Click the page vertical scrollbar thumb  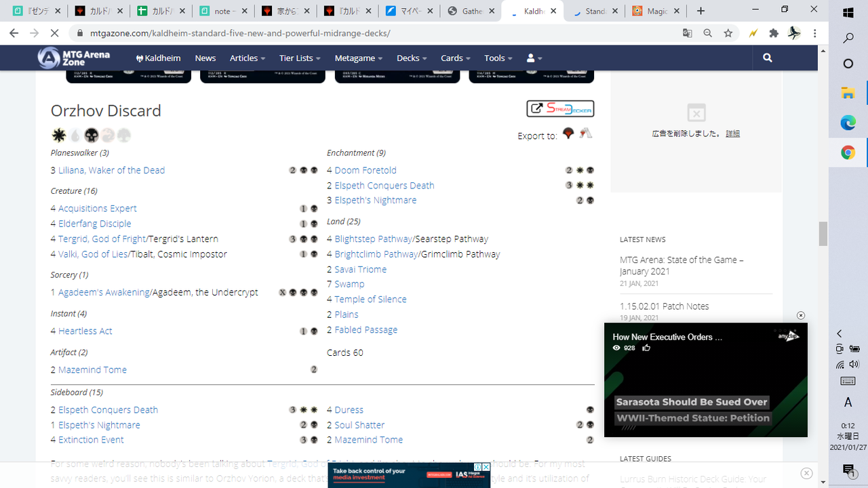point(823,234)
